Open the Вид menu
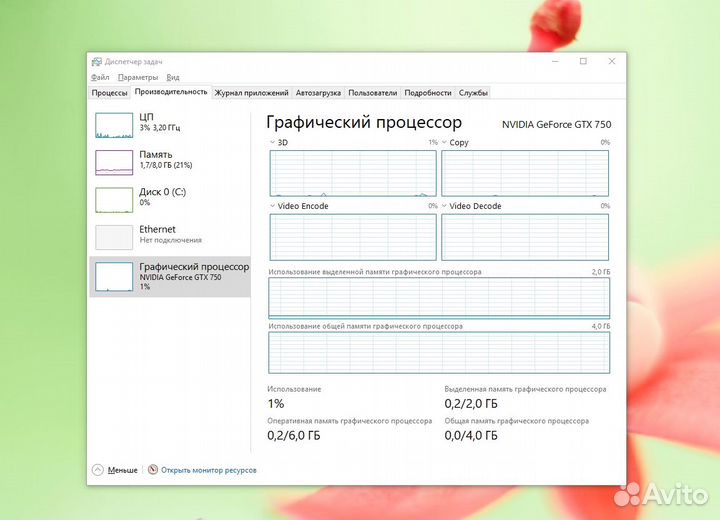The width and height of the screenshot is (720, 520). tap(173, 77)
